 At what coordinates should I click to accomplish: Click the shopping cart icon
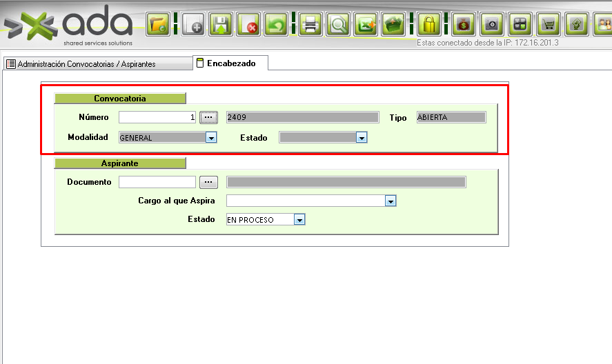pos(549,25)
